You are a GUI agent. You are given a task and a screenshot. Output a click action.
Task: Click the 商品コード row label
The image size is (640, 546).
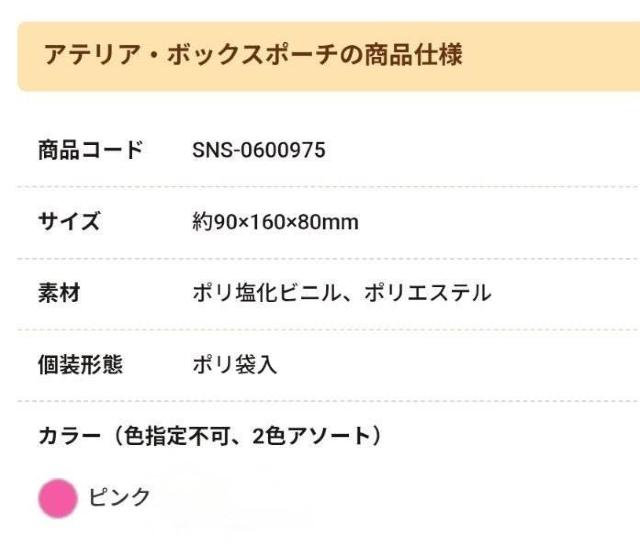click(90, 150)
